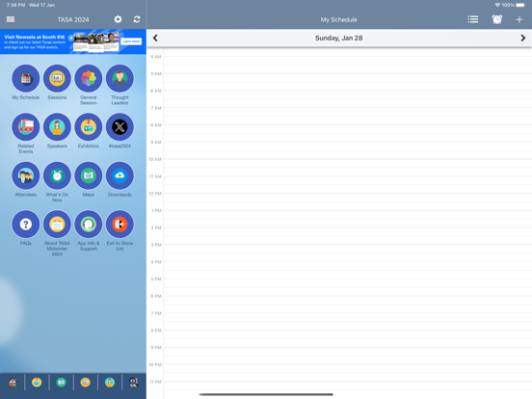Image resolution: width=532 pixels, height=399 pixels.
Task: Open the alarm clock reminders icon
Action: (x=497, y=19)
